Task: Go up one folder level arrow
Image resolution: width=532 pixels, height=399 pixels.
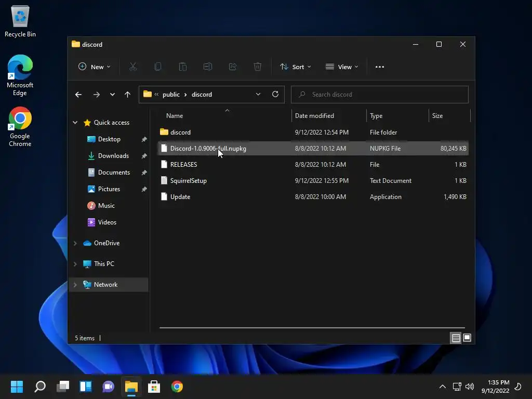Action: coord(128,95)
